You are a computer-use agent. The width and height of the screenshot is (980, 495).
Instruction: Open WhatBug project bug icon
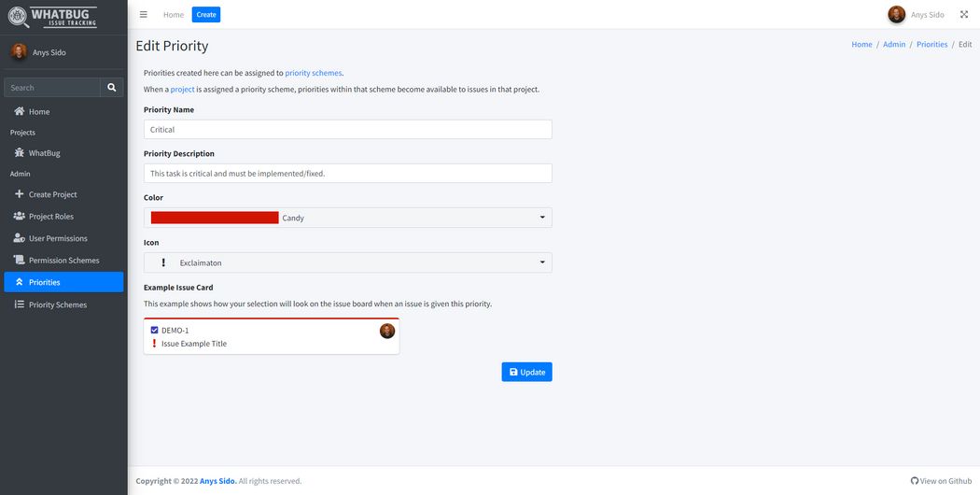click(x=20, y=153)
